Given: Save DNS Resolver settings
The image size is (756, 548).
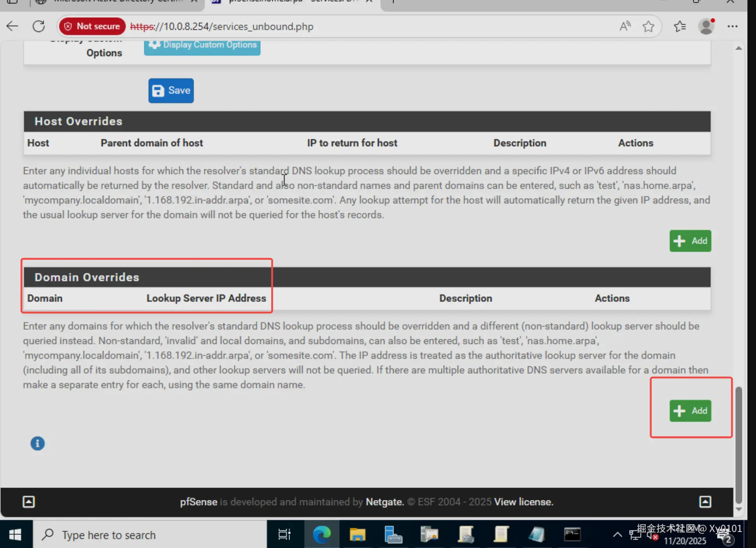Looking at the screenshot, I should click(x=171, y=90).
